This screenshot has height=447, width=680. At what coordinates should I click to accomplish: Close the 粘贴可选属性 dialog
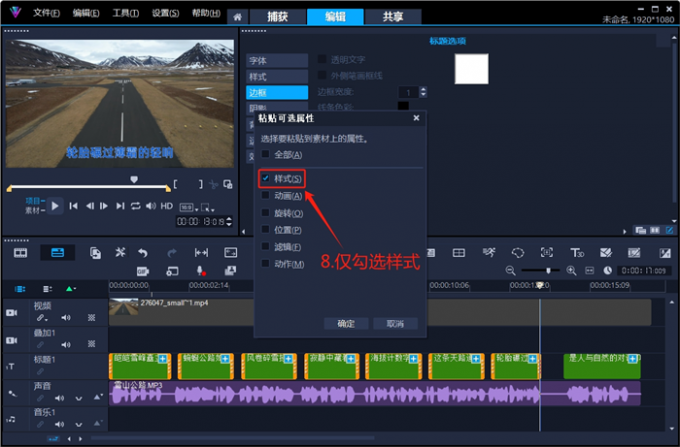[416, 118]
